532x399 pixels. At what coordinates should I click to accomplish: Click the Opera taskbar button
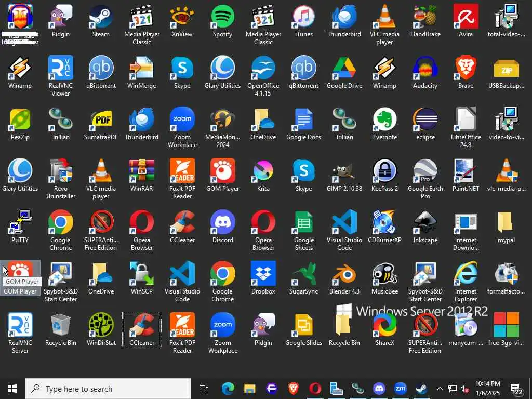tap(315, 389)
